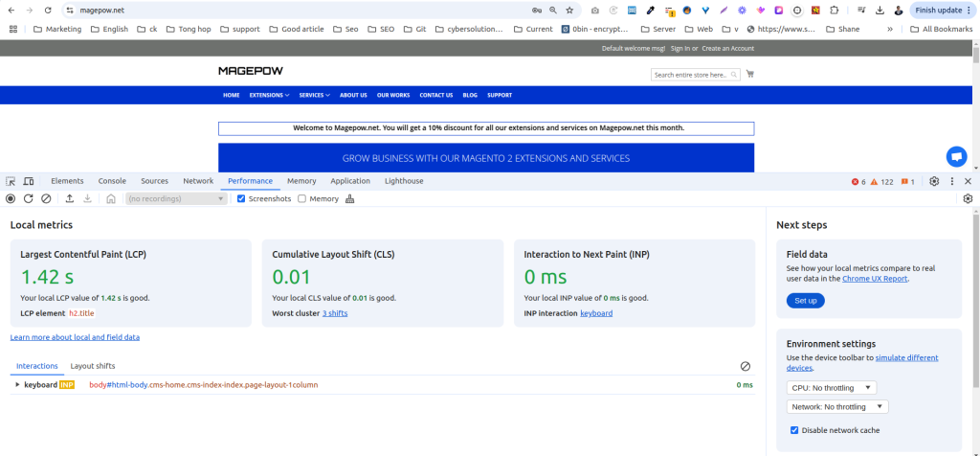Screen dimensions: 980x456
Task: Open the recordings dropdown
Action: pyautogui.click(x=176, y=198)
